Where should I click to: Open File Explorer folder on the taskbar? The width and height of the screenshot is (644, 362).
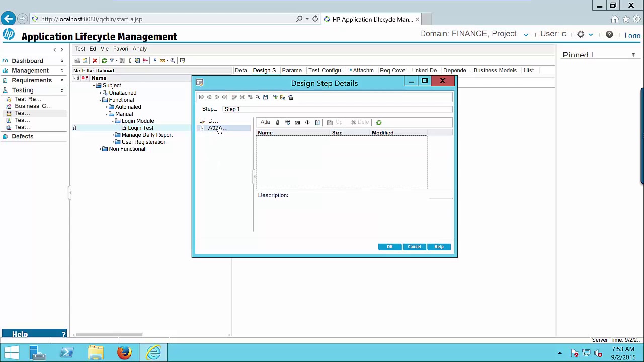click(96, 352)
